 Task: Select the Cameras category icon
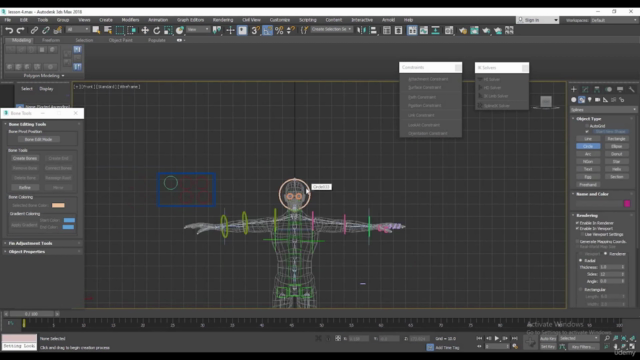tap(598, 100)
